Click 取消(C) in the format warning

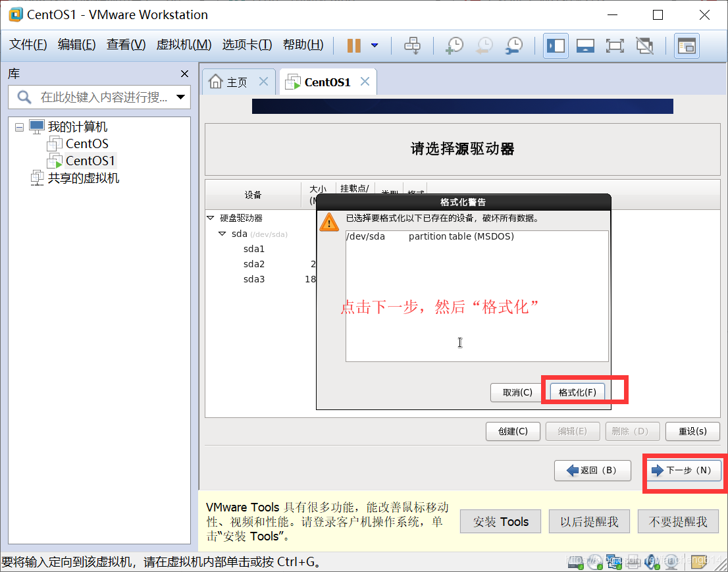[x=517, y=393]
